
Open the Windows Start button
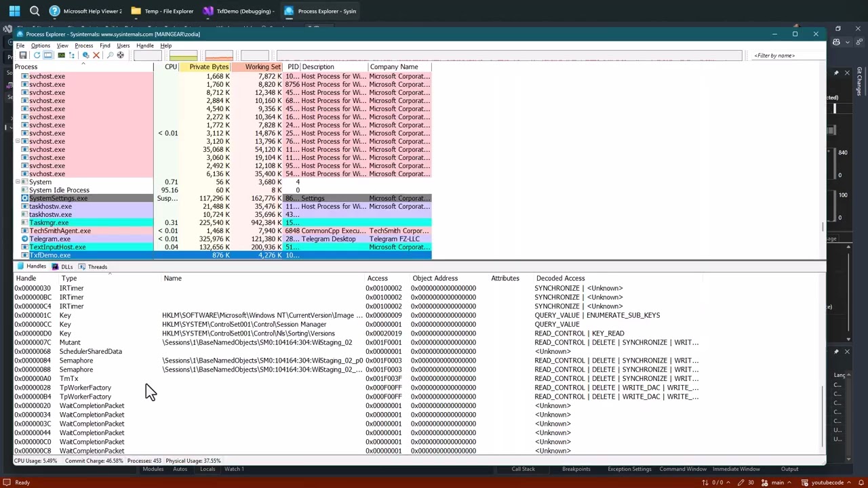pos(14,11)
